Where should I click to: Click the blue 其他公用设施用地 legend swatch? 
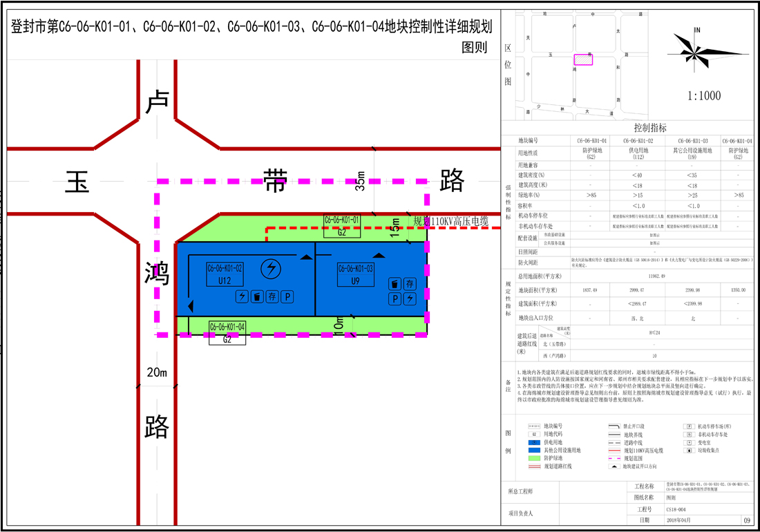[535, 450]
